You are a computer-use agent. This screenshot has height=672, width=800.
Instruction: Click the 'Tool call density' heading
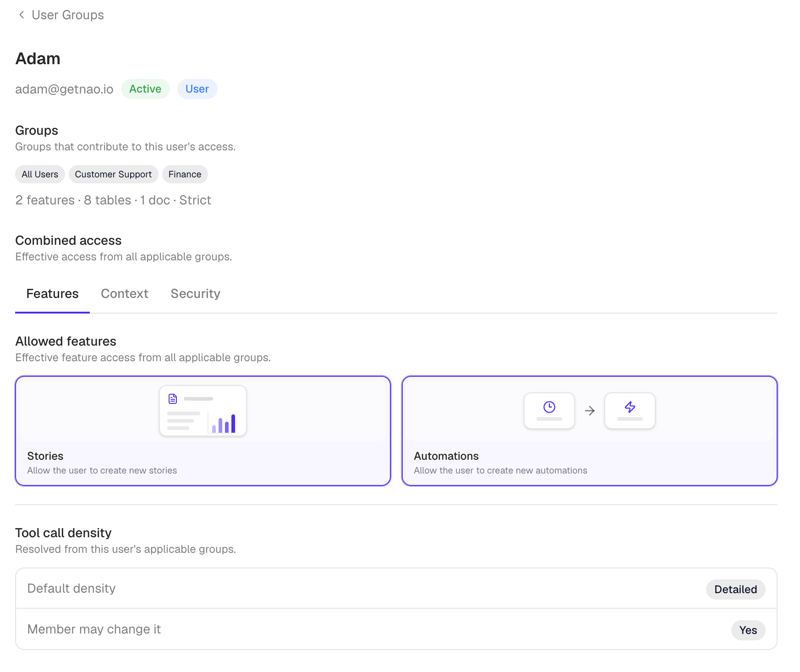[63, 533]
